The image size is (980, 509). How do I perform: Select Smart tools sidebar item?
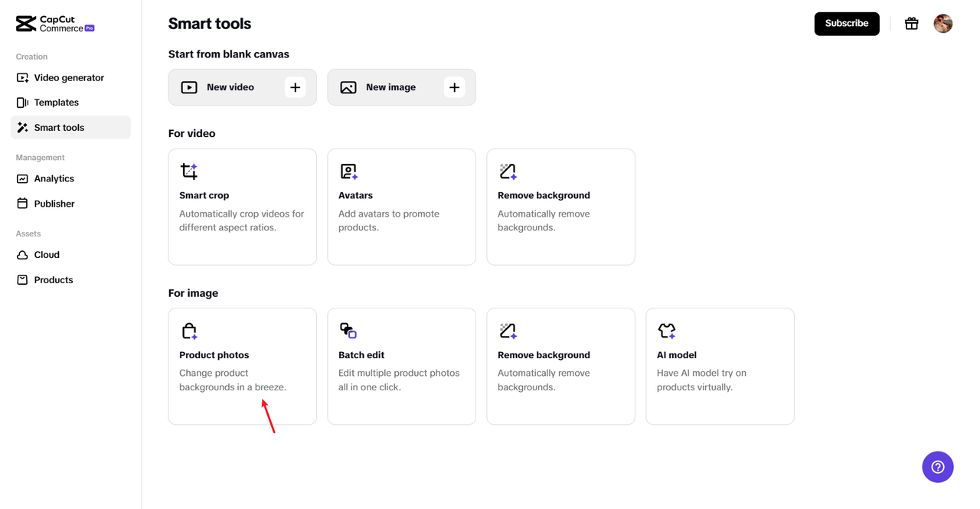coord(59,128)
